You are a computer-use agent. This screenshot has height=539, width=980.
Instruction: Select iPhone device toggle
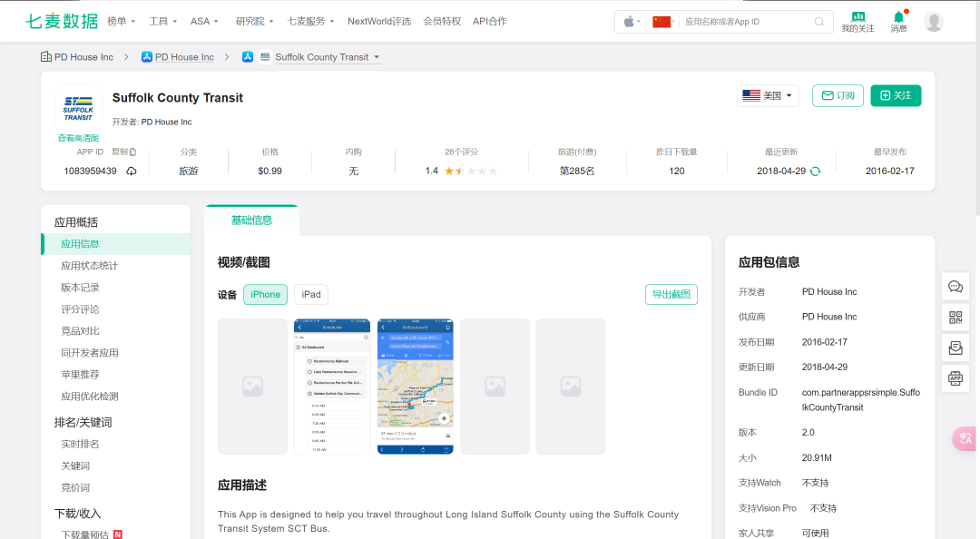[266, 295]
